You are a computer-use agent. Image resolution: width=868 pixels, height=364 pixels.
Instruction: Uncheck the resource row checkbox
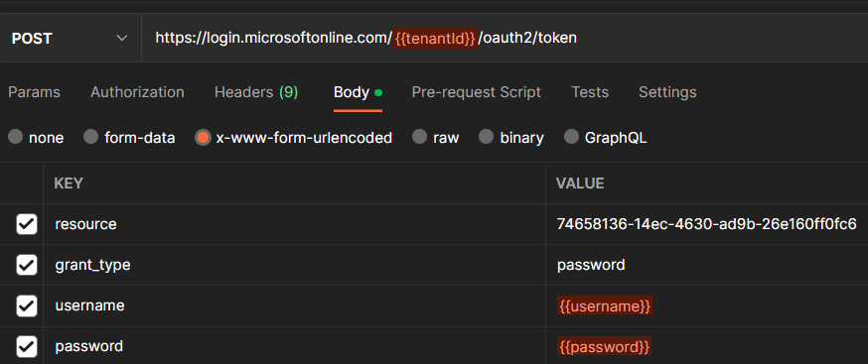pyautogui.click(x=27, y=224)
